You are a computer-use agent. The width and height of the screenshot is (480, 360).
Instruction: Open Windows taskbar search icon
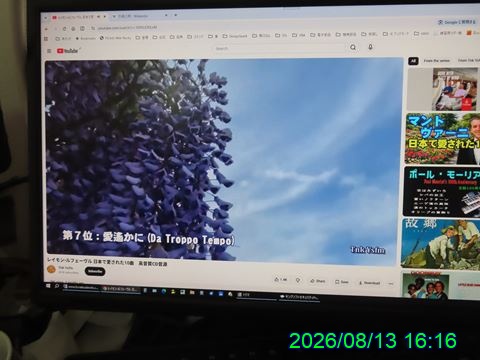click(57, 286)
